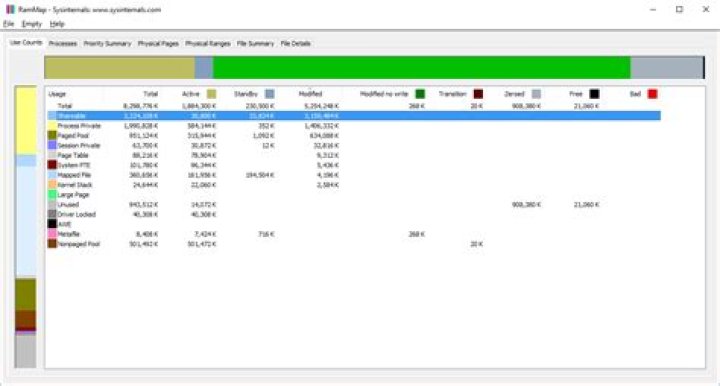
Task: Click the olive Active segment of the top bar
Action: [119, 67]
